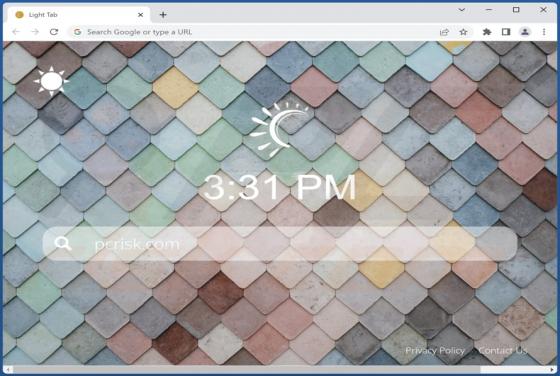Image resolution: width=560 pixels, height=376 pixels.
Task: Click the magnifier icon in page search box
Action: [x=63, y=244]
